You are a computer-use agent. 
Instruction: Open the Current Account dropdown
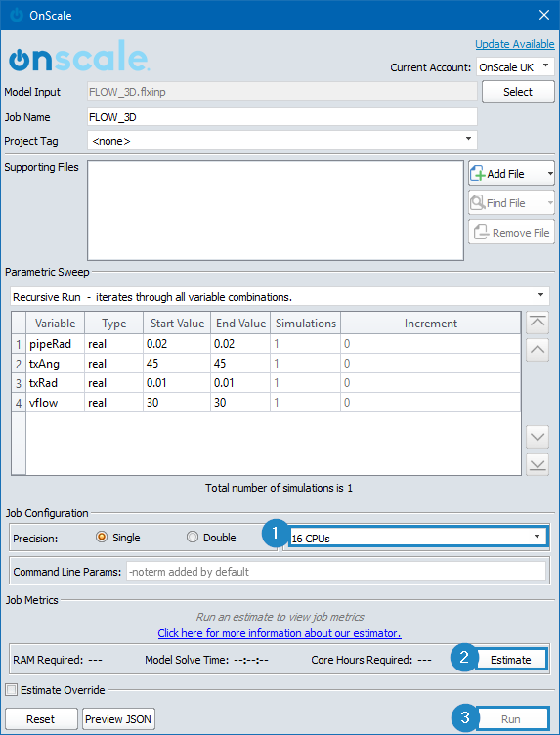514,67
